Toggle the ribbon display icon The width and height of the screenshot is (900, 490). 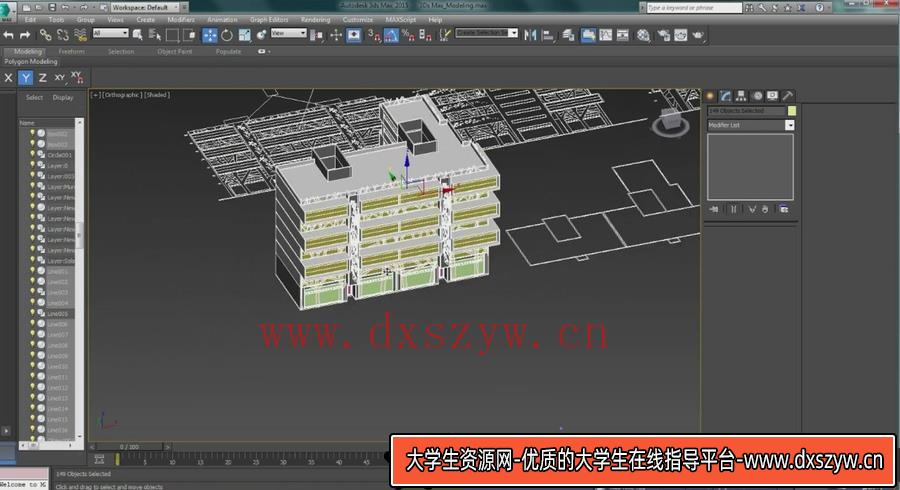(588, 36)
